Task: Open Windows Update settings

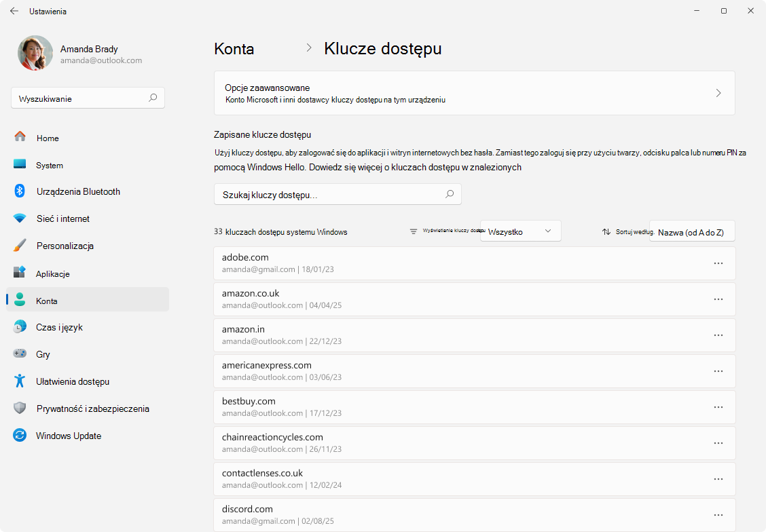Action: tap(88, 436)
